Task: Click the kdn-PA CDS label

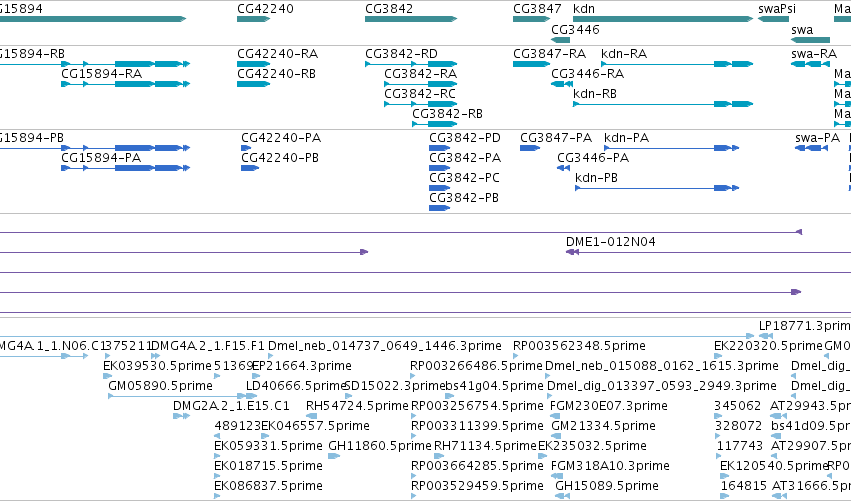Action: coord(626,138)
